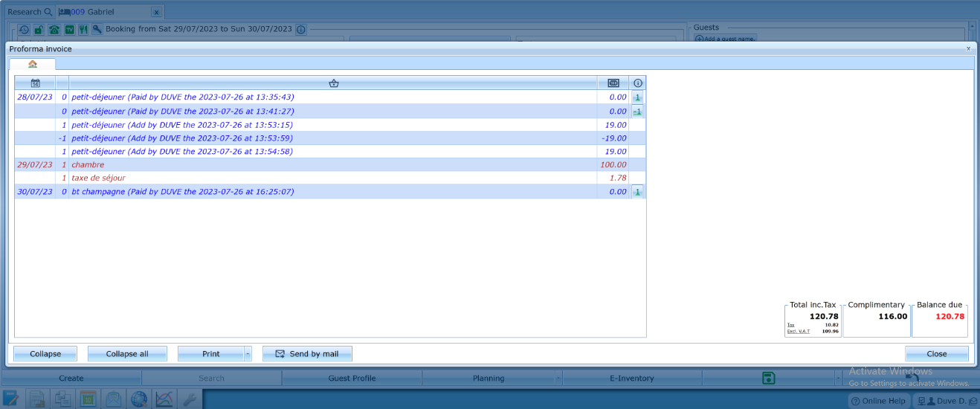
Task: Click the home tab icon in Proforma invoice
Action: pos(33,64)
